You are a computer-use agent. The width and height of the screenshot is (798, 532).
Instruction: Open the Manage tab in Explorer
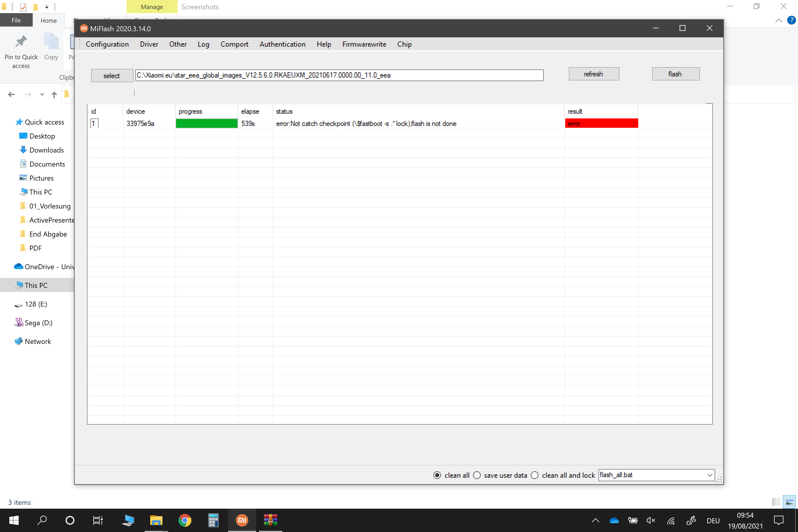click(x=152, y=7)
